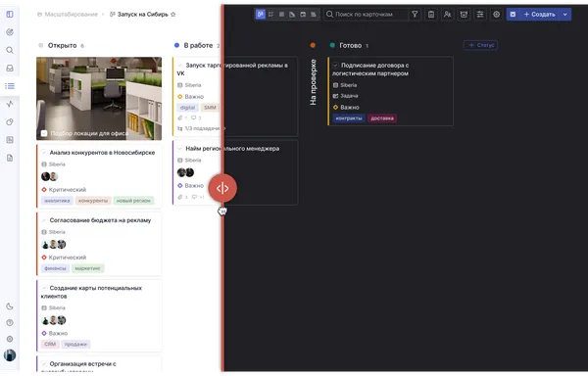This screenshot has width=588, height=376.
Task: Click the icon left of Создать
Action: [513, 15]
